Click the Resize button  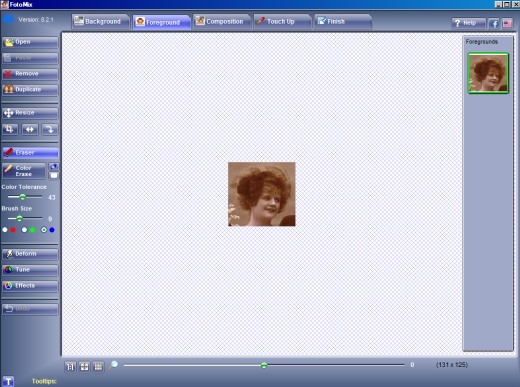[x=30, y=113]
